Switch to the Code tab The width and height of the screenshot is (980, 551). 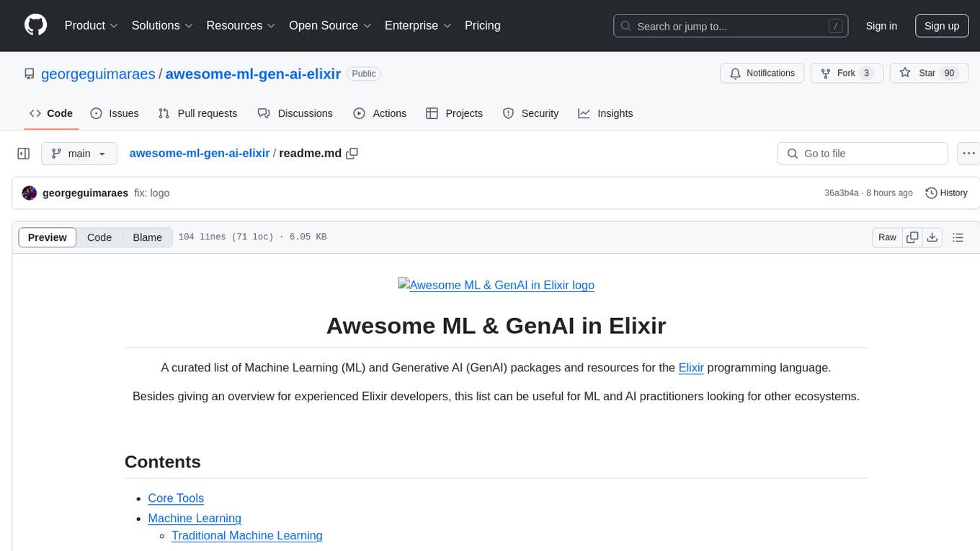coord(50,113)
